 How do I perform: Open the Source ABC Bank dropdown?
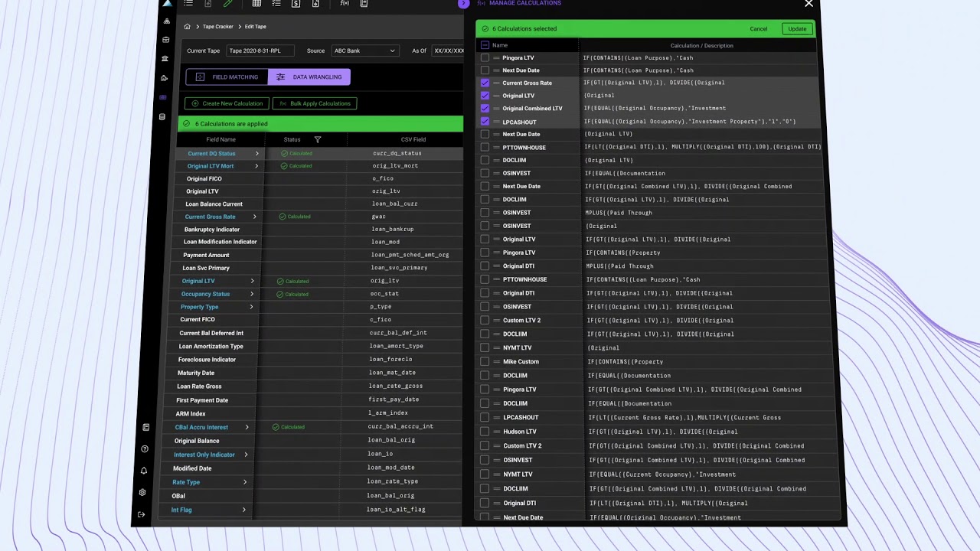364,51
